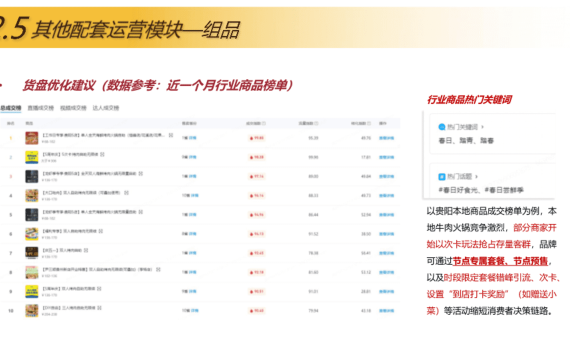
Task: Click the 操作 column header
Action: click(383, 124)
